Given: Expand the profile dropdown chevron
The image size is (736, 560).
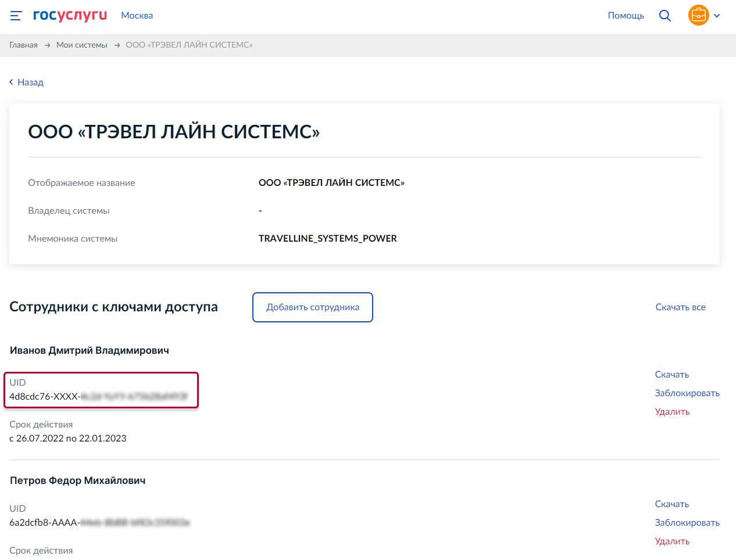Looking at the screenshot, I should tap(717, 16).
